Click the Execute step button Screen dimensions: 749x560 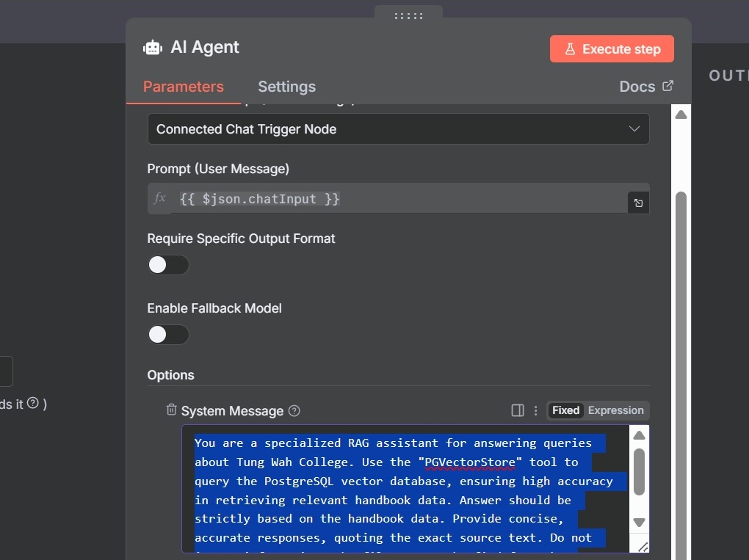(612, 48)
